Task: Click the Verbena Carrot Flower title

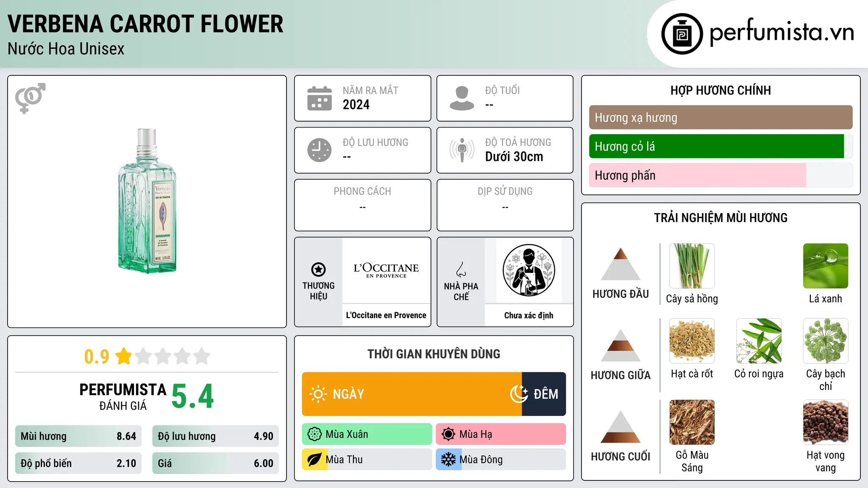Action: (145, 24)
